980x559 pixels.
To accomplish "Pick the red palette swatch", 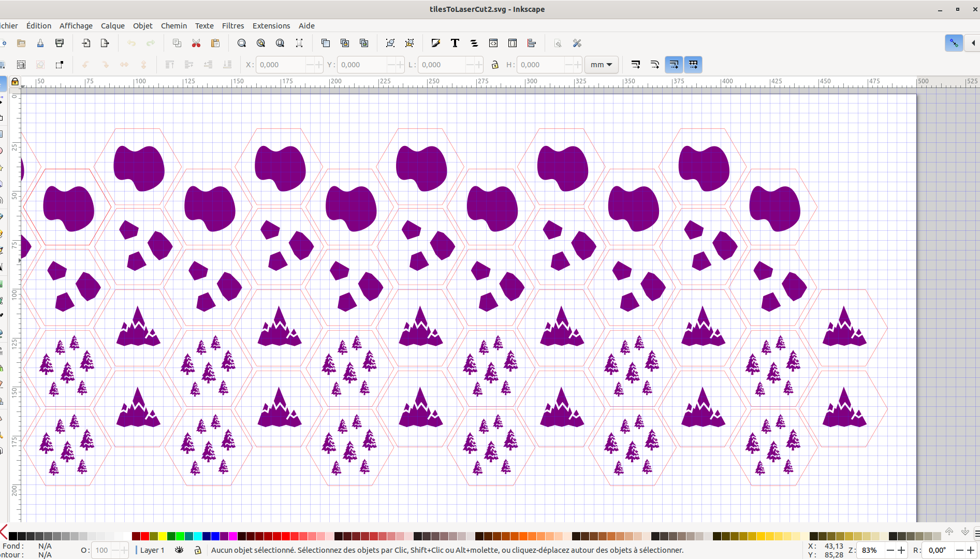I will (x=145, y=536).
